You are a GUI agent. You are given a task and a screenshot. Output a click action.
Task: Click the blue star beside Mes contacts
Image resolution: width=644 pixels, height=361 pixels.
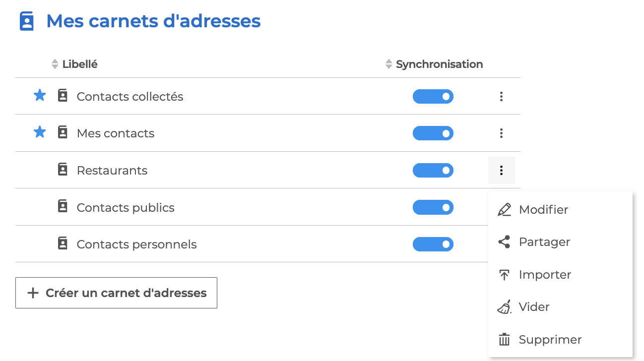tap(40, 132)
